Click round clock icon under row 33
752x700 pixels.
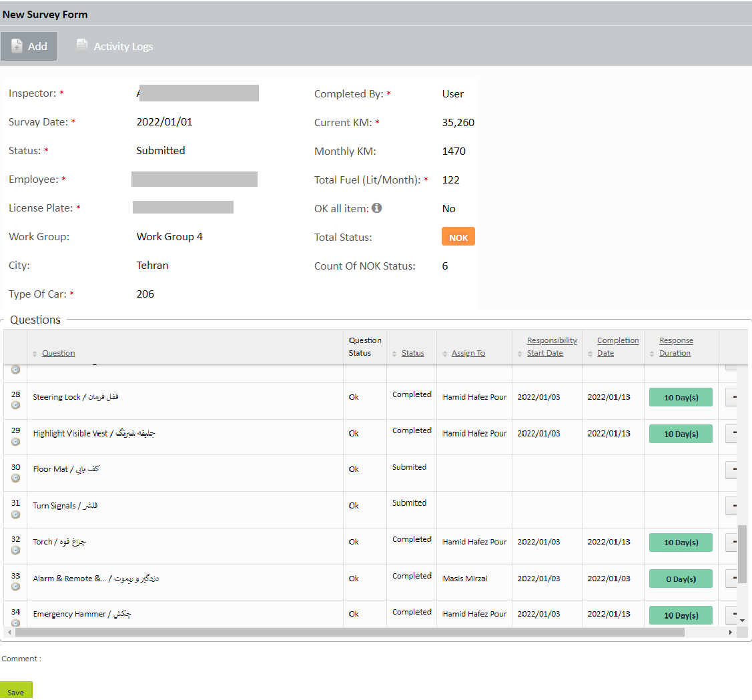[x=16, y=587]
